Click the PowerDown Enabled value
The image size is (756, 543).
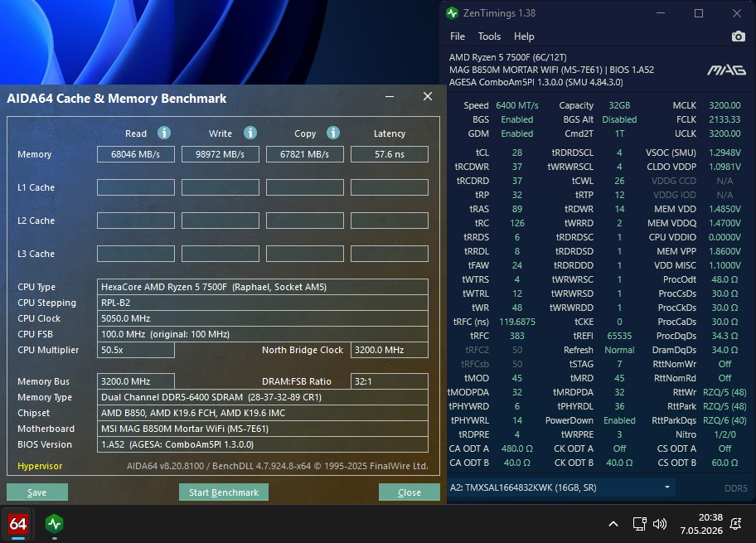click(x=619, y=420)
